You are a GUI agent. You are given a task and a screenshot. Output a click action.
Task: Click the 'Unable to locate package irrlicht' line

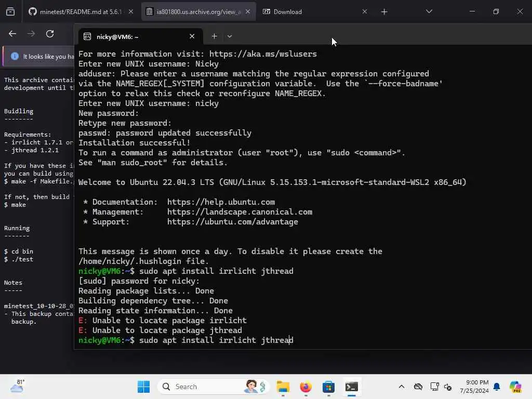pyautogui.click(x=163, y=321)
